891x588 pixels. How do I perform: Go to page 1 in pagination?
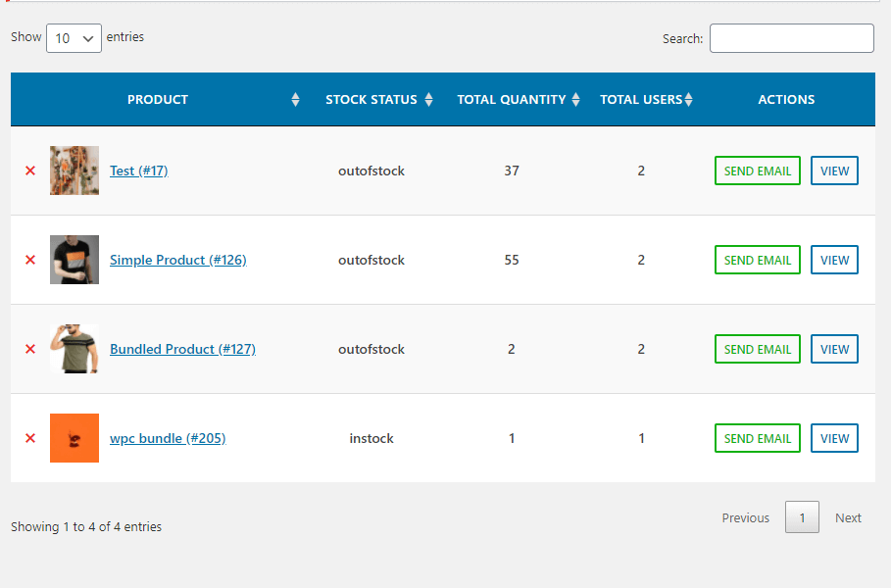[x=802, y=517]
